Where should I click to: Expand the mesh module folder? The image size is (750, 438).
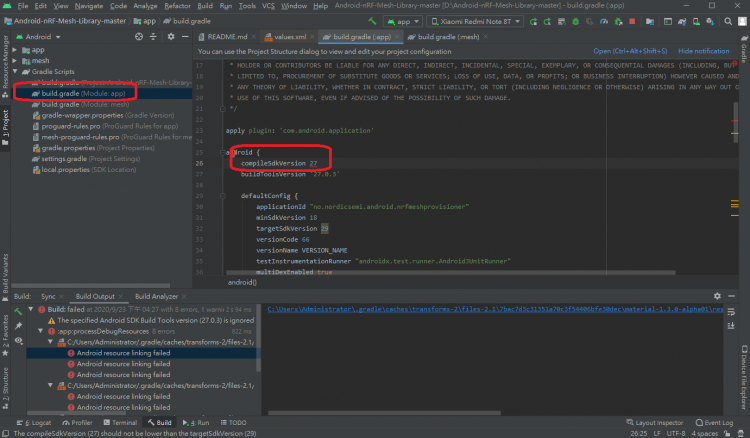(15, 61)
